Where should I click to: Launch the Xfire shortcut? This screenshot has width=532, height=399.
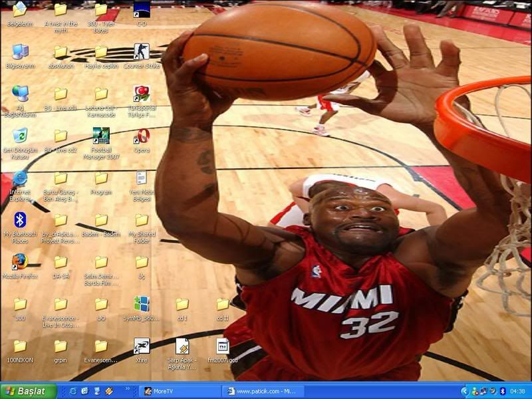point(142,346)
